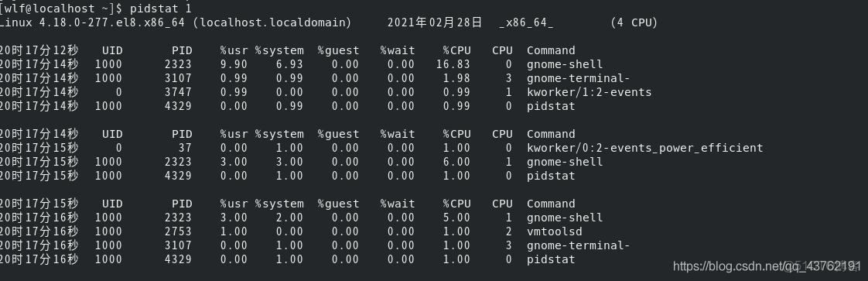Click '%guest' header in the 20时17分15秒 header row
The image size is (868, 281).
(338, 204)
